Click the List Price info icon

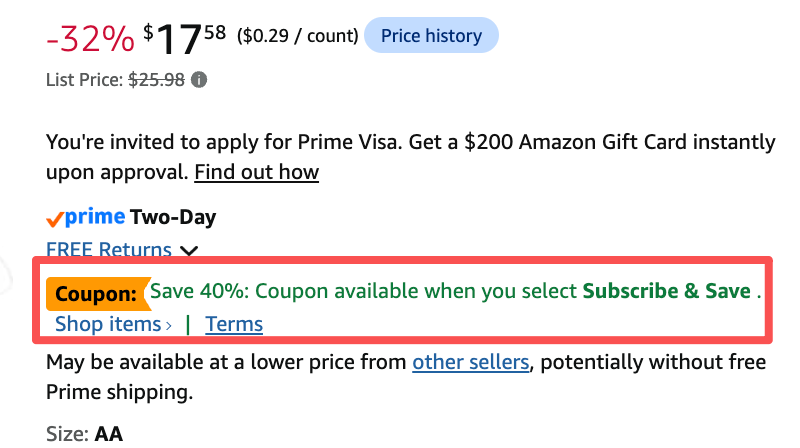click(x=199, y=80)
